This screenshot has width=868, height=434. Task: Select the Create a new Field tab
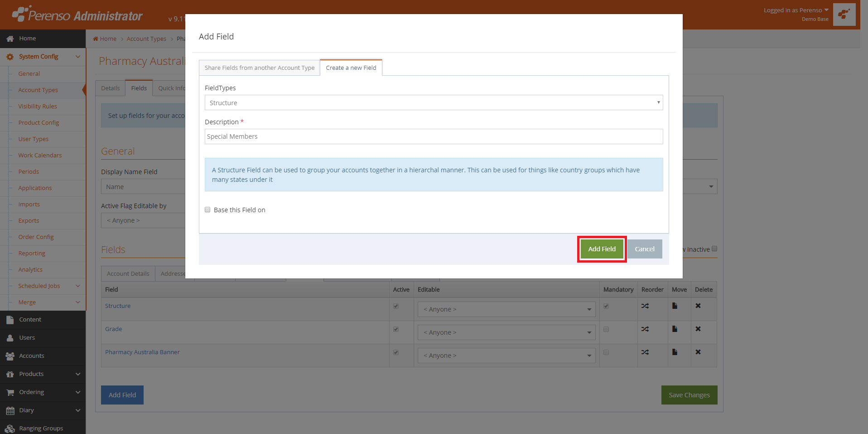click(351, 68)
